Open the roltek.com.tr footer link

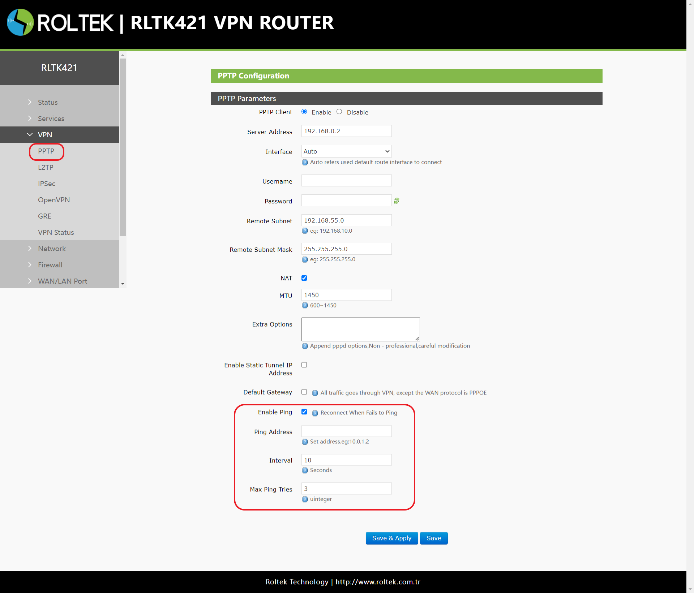378,582
